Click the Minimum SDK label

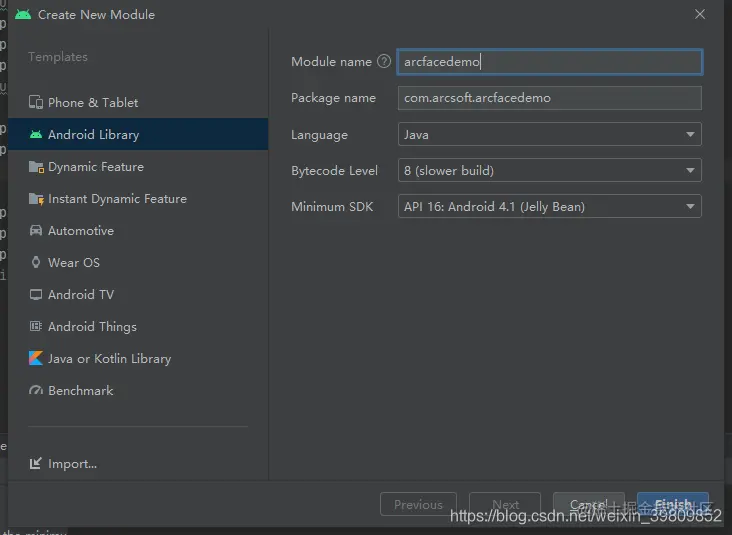332,207
